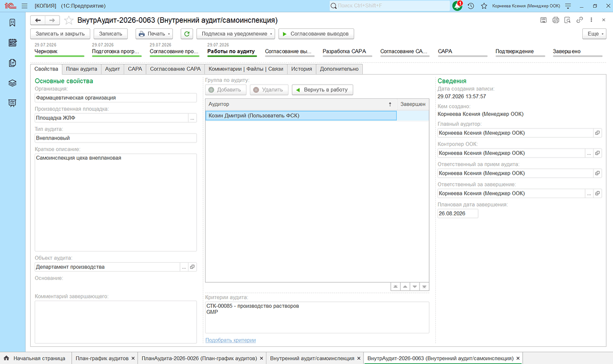Sort the auditor table by Аудитор column

(x=301, y=104)
